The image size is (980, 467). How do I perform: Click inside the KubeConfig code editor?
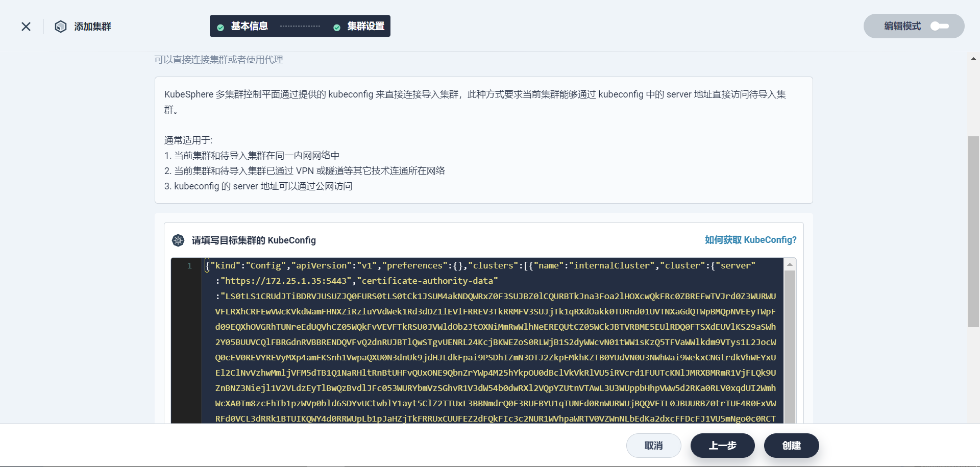click(x=493, y=340)
